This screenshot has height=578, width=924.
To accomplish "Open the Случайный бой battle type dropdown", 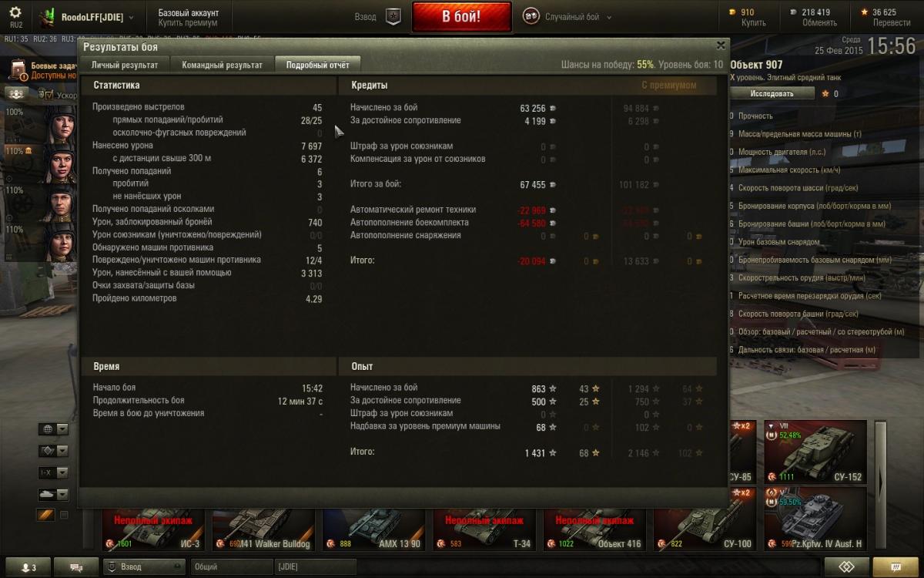I will [577, 17].
